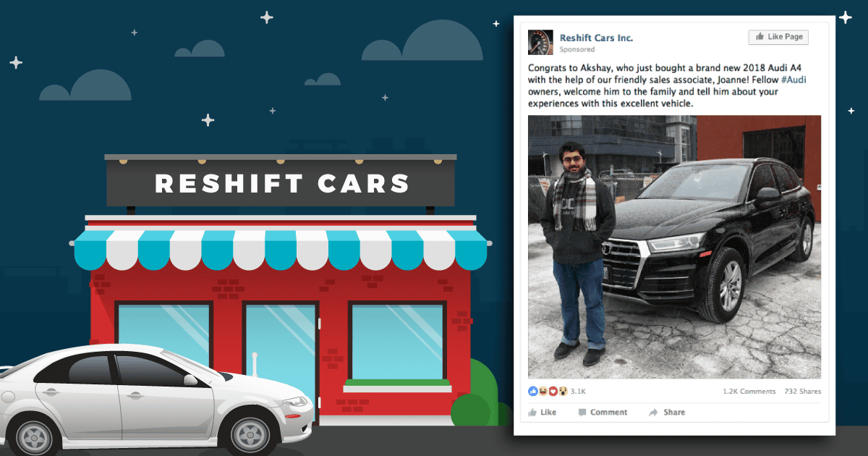Screen dimensions: 868x456
Task: Click the Reshift Cars Inc. profile picture
Action: (541, 42)
